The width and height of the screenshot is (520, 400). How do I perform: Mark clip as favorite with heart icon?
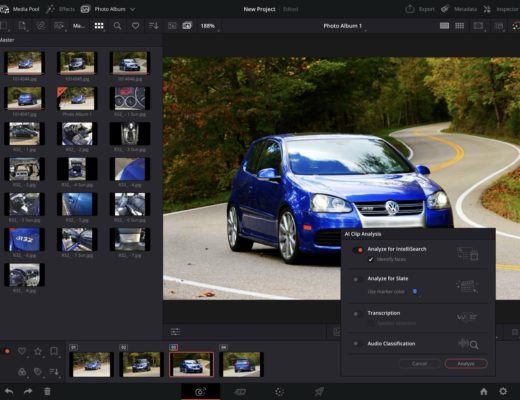pos(22,351)
